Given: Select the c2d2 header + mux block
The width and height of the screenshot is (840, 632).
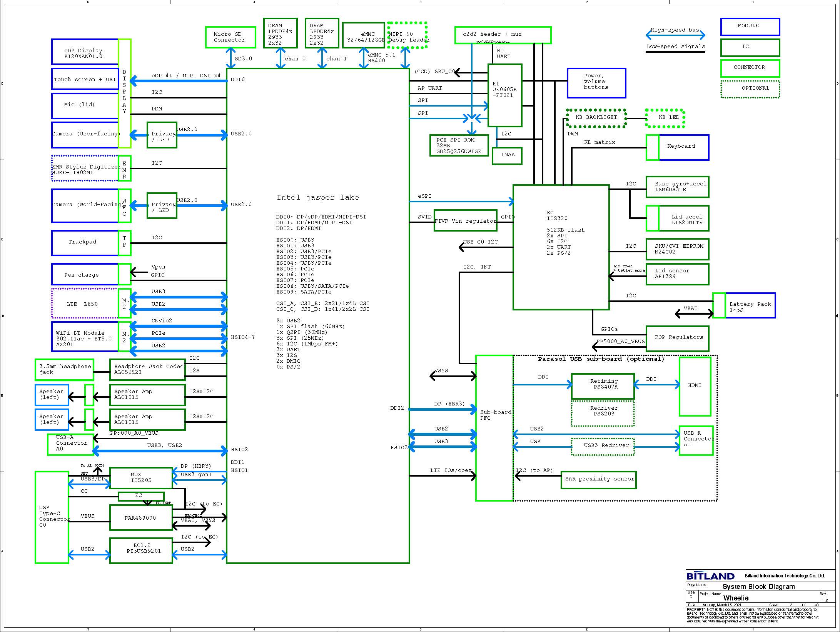Looking at the screenshot, I should 502,35.
